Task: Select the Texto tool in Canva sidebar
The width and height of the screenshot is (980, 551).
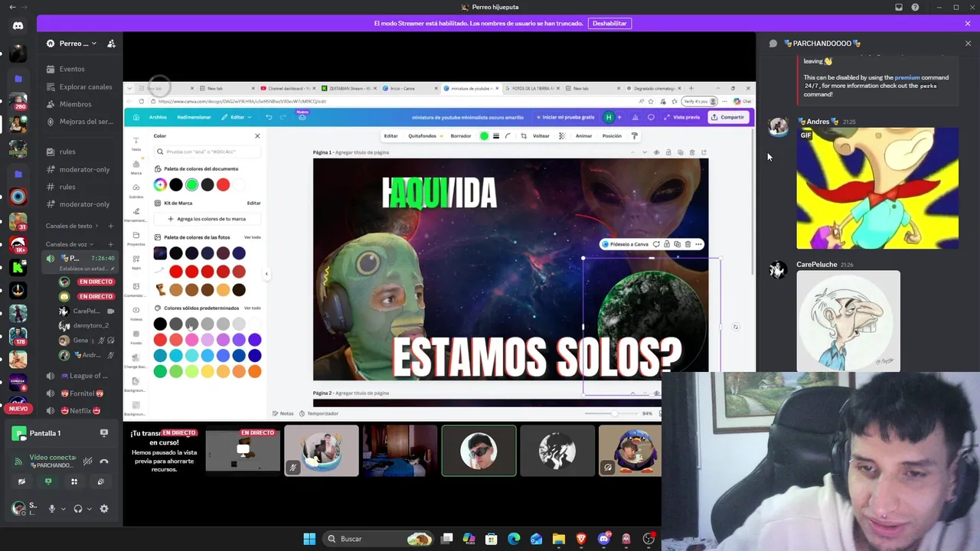Action: [136, 143]
